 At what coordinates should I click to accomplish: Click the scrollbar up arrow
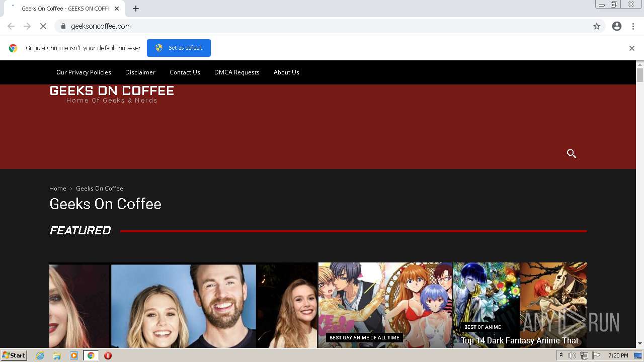[640, 64]
